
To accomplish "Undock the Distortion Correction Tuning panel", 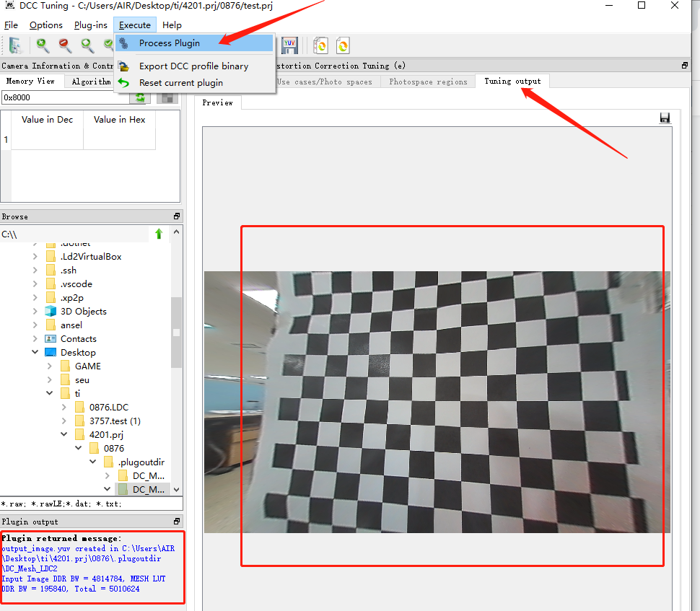I will (x=685, y=66).
